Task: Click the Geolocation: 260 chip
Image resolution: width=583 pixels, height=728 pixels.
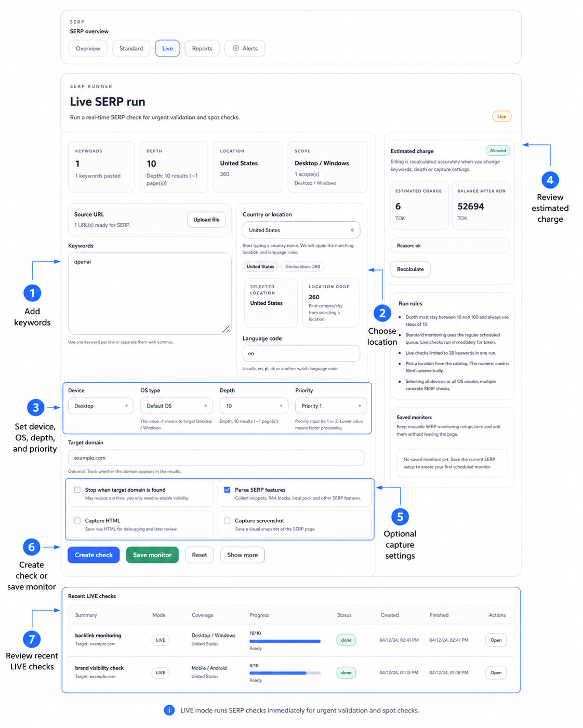Action: point(302,266)
